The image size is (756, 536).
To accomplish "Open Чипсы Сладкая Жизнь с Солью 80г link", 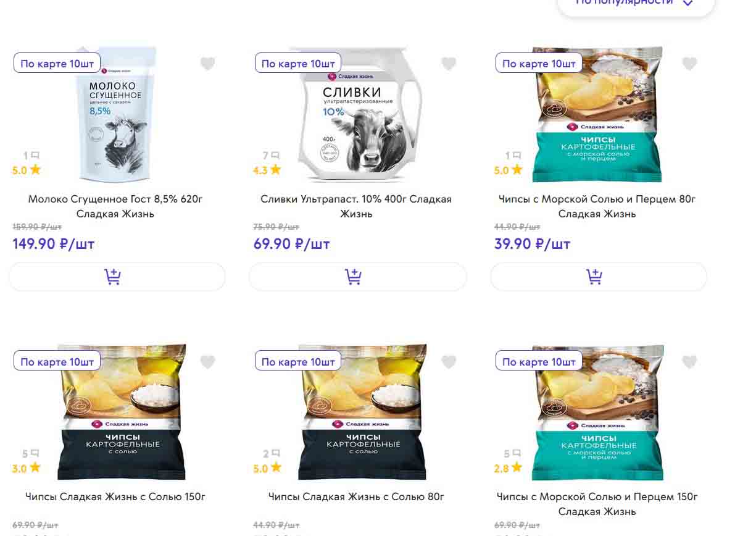I will coord(356,496).
